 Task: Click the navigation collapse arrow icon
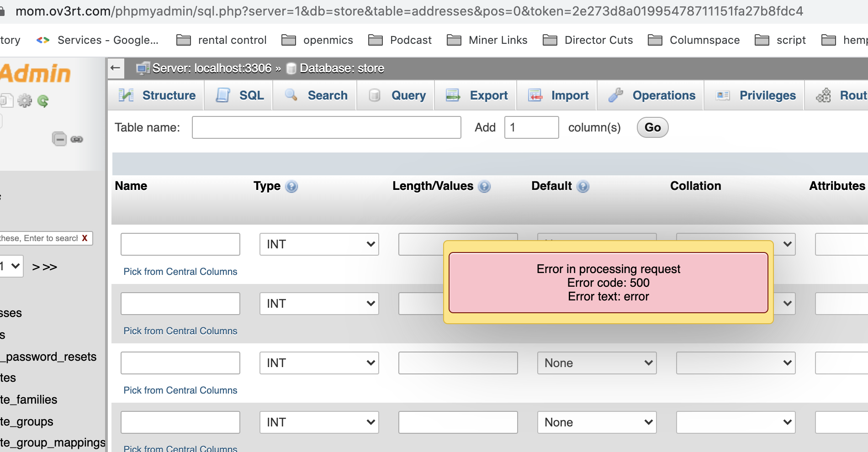(x=116, y=68)
